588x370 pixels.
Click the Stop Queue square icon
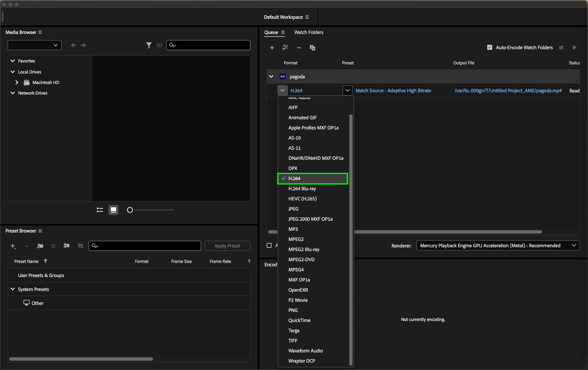coord(561,47)
